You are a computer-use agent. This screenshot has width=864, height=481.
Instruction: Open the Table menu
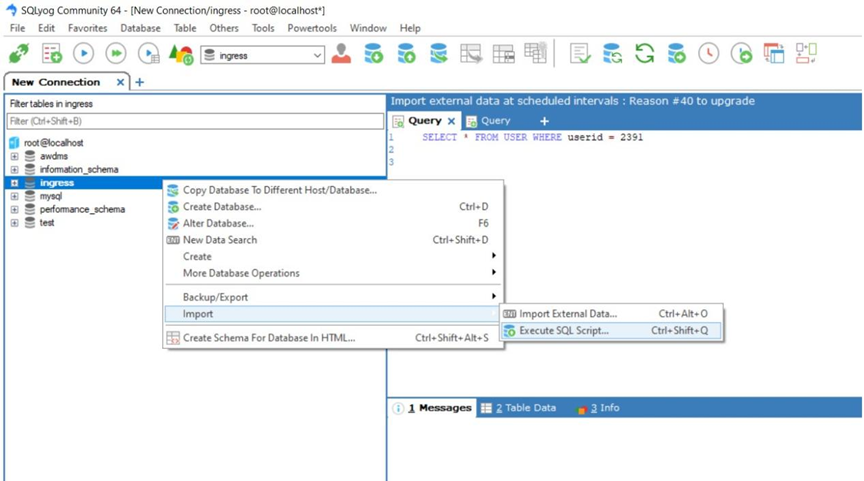(185, 28)
